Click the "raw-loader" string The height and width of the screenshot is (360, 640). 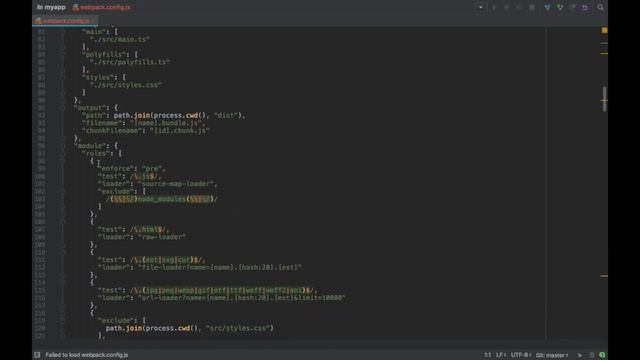[x=162, y=237]
